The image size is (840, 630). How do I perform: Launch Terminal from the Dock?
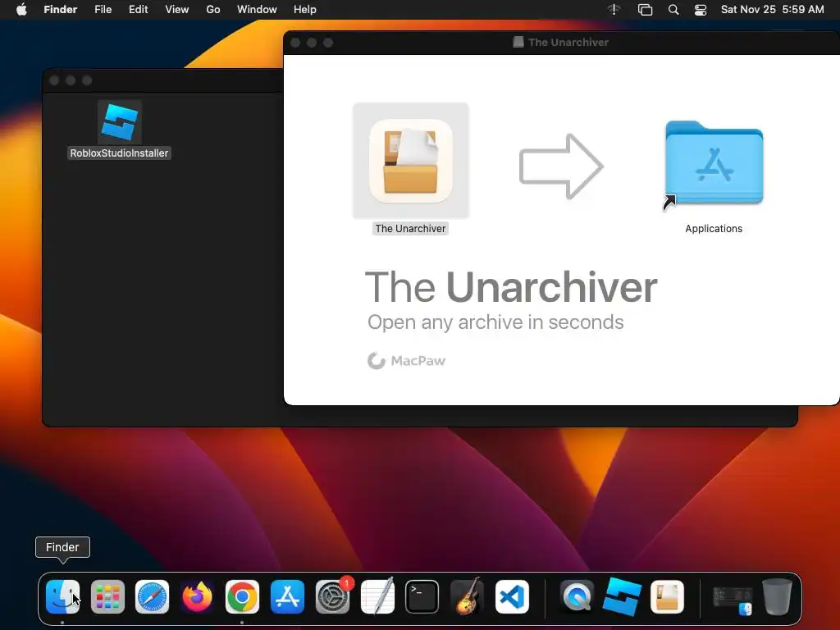422,597
